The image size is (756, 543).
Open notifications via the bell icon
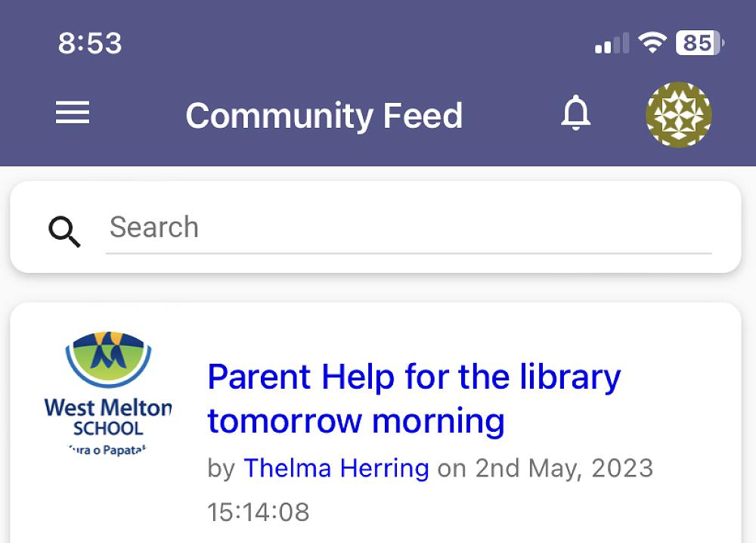(x=575, y=114)
